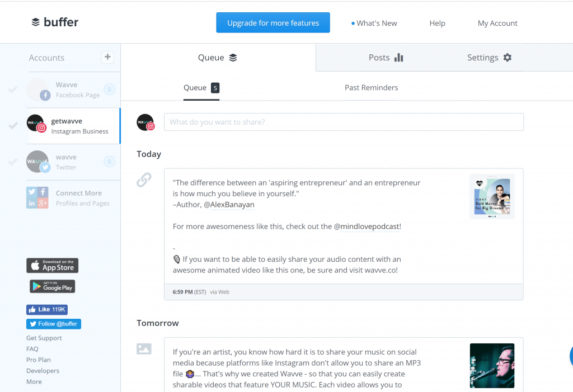Click the Buffer logo in top left
This screenshot has width=573, height=392.
coord(54,22)
